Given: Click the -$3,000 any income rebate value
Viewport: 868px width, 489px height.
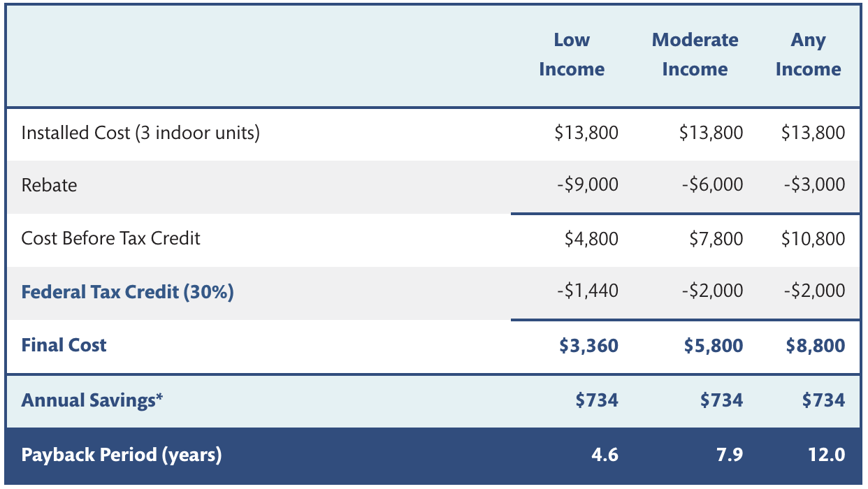Looking at the screenshot, I should coord(813,185).
